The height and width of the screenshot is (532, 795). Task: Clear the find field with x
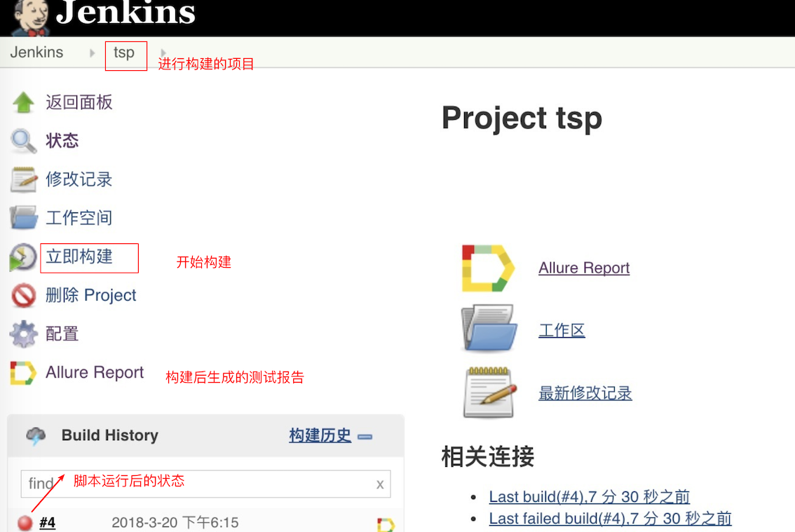click(x=380, y=484)
